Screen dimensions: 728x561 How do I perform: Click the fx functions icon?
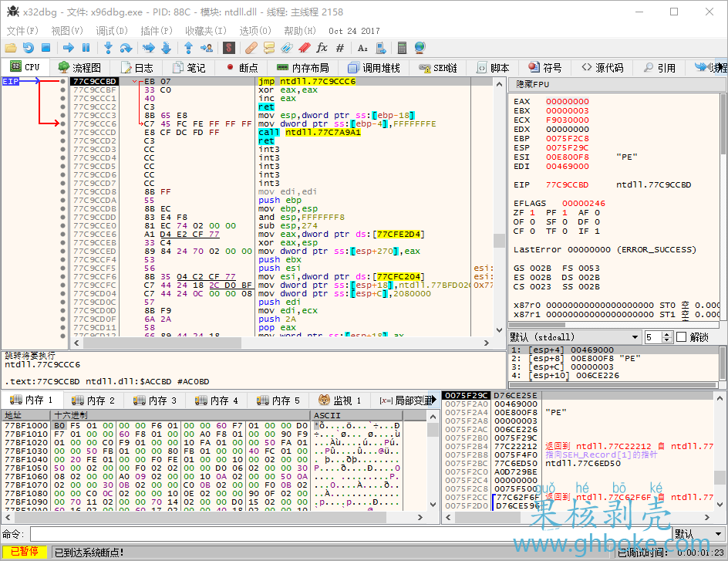tap(322, 48)
